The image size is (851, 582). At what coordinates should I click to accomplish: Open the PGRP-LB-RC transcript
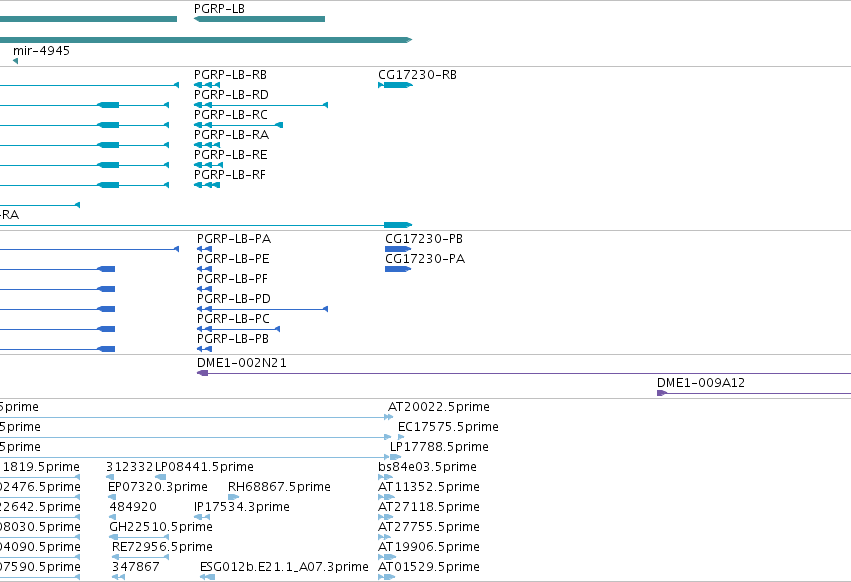click(x=238, y=125)
